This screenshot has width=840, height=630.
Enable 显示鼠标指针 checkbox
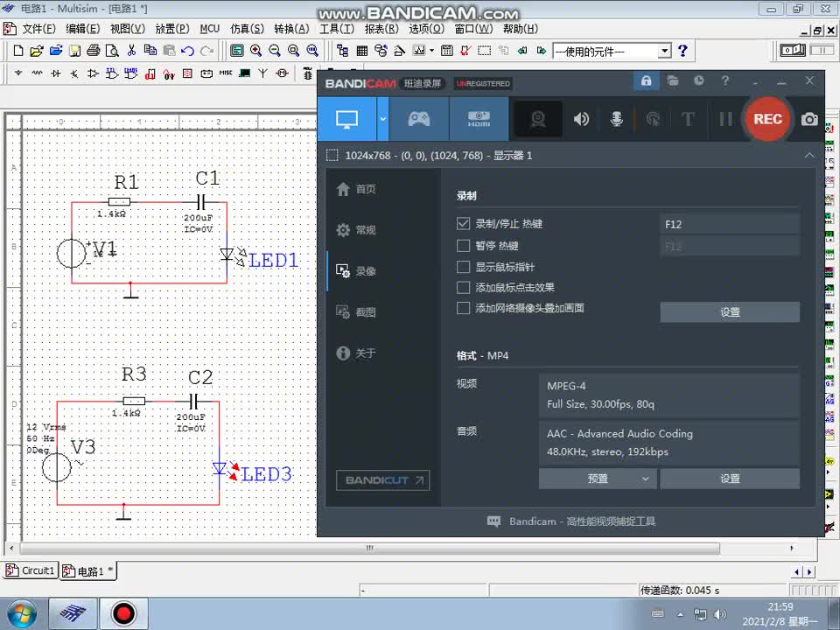(463, 267)
